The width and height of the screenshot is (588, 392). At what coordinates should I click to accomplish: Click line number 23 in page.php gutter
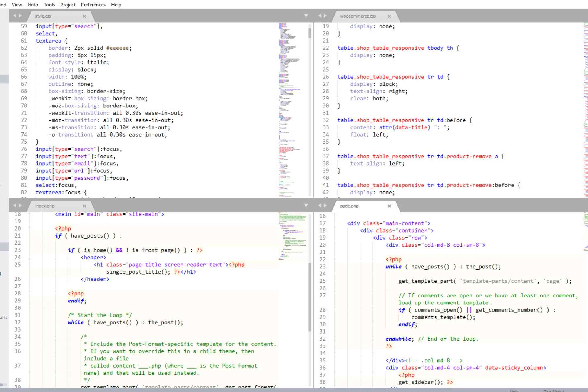[323, 266]
